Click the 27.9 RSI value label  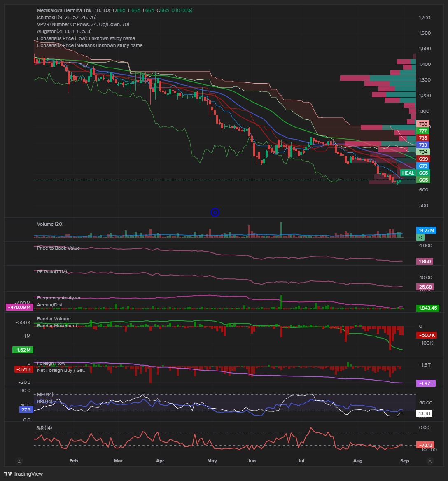[x=26, y=409]
